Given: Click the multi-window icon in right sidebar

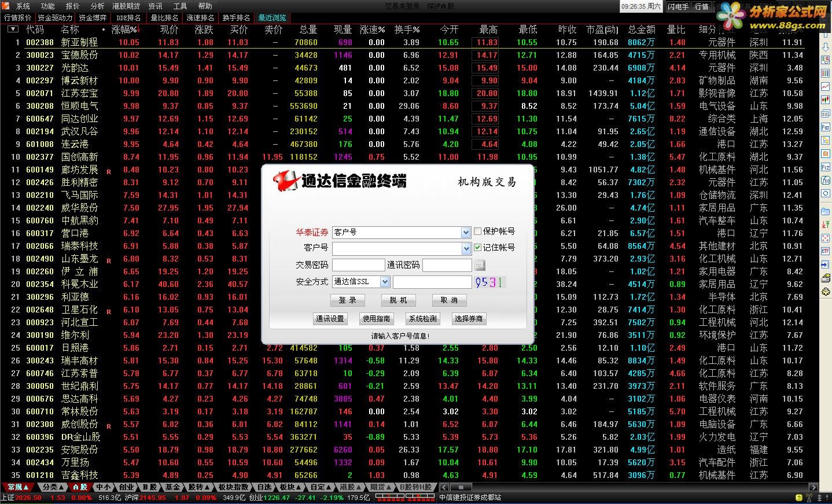Looking at the screenshot, I should pos(826,113).
